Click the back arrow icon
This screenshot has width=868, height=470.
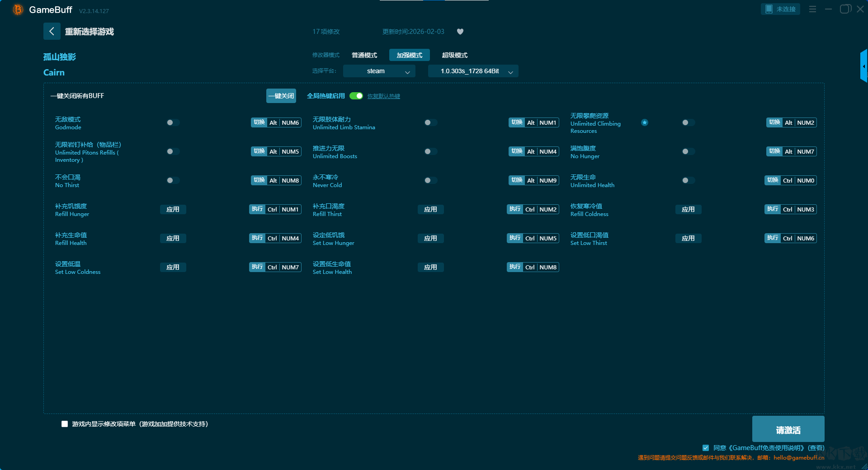52,31
